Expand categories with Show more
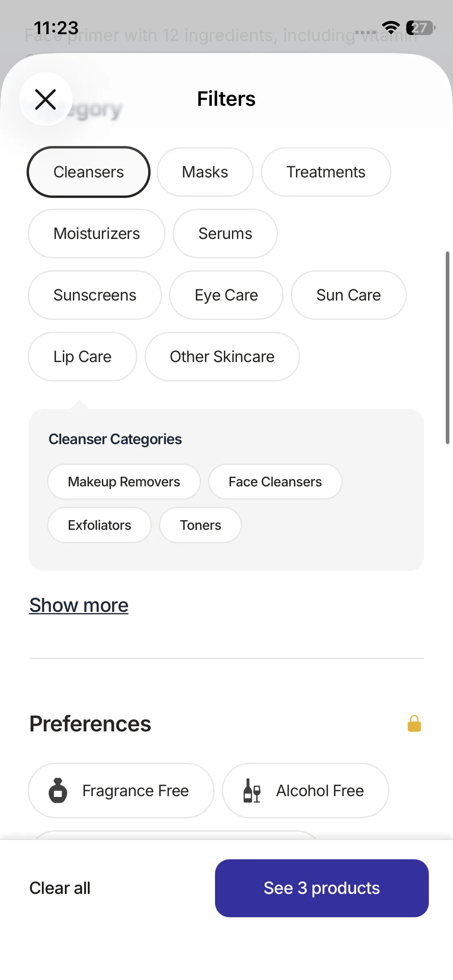453x980 pixels. pos(79,605)
